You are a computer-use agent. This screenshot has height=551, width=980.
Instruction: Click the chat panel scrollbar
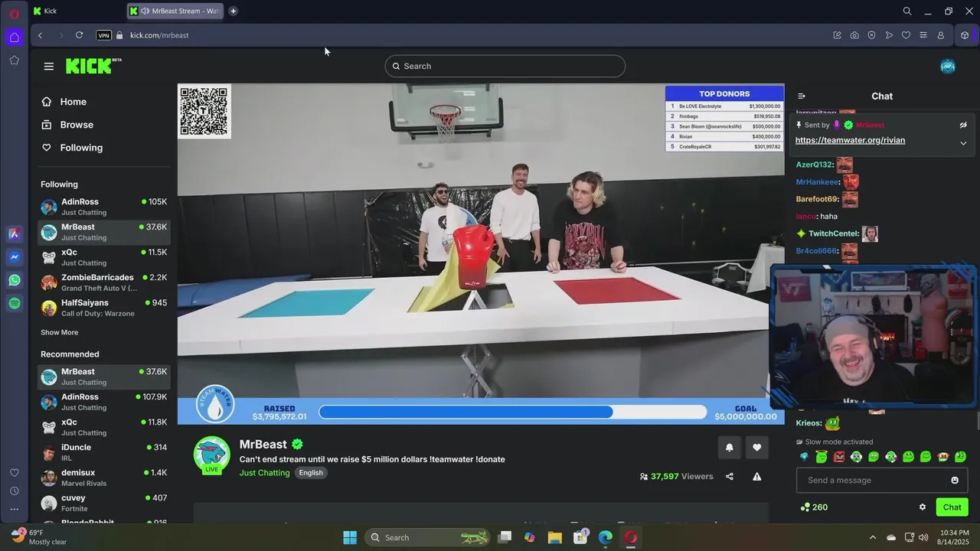pos(977,421)
